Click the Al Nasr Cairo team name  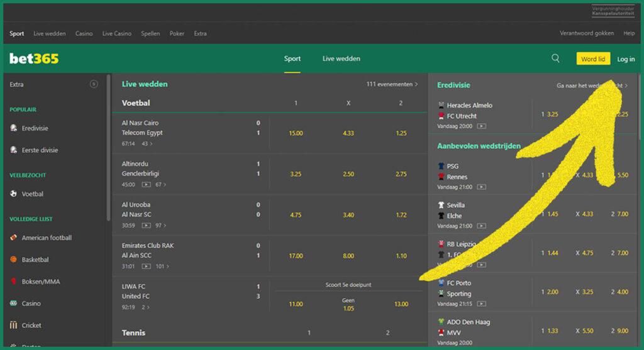pos(140,123)
